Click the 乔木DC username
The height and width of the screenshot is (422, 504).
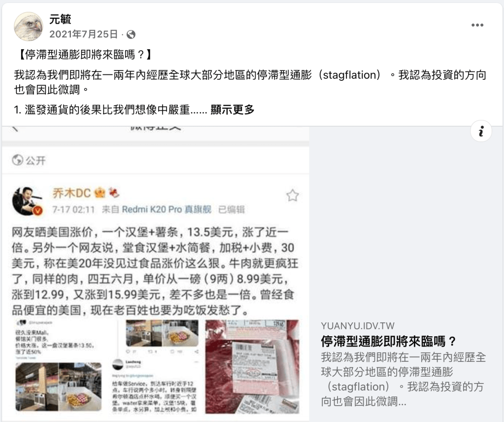pyautogui.click(x=71, y=193)
